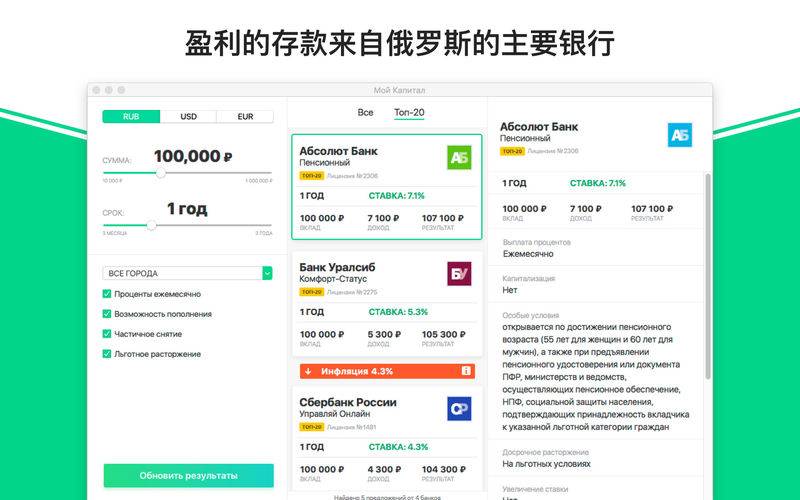Click the Топ-20 badge on Абсолют Банк card
The height and width of the screenshot is (500, 800).
pyautogui.click(x=312, y=176)
